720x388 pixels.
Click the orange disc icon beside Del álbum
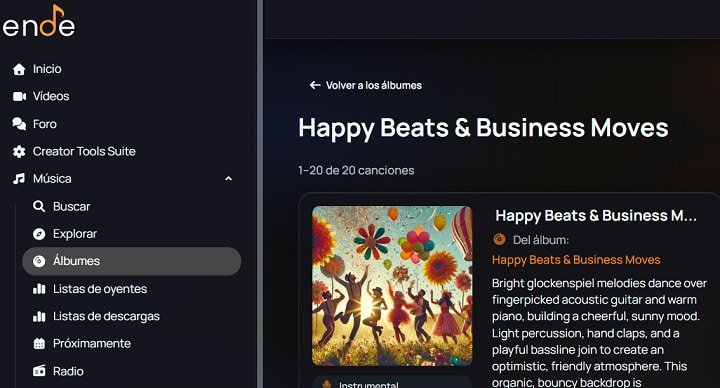[499, 239]
